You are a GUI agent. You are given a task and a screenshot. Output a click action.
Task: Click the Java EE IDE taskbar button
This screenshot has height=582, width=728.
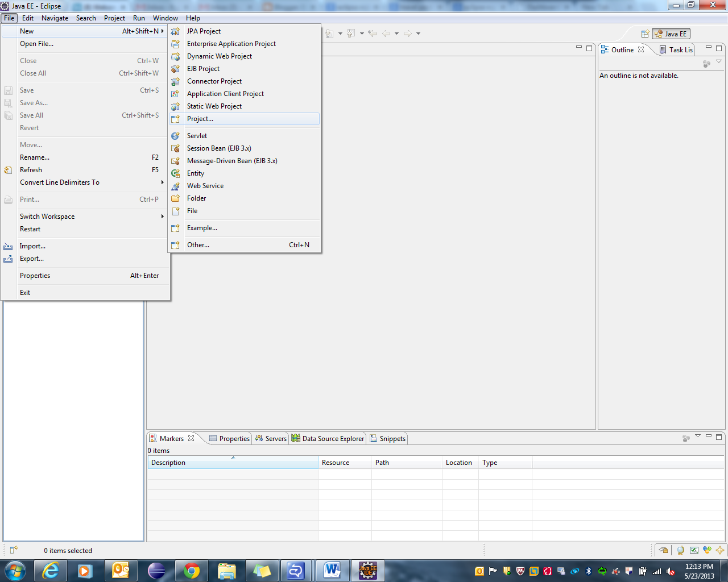click(x=368, y=570)
